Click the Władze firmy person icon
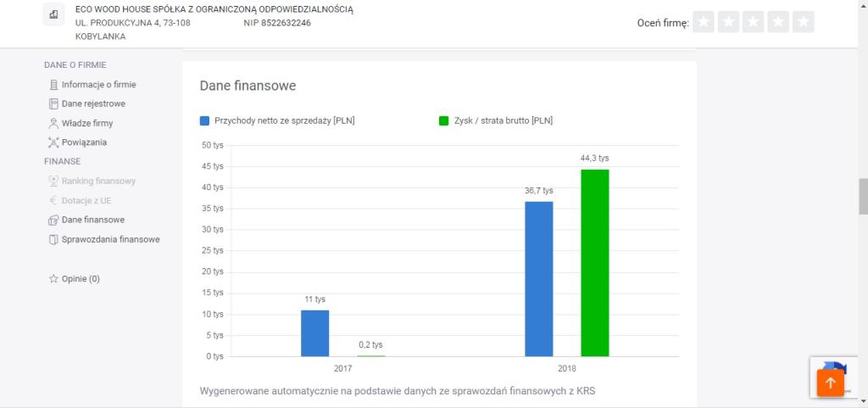 [53, 123]
